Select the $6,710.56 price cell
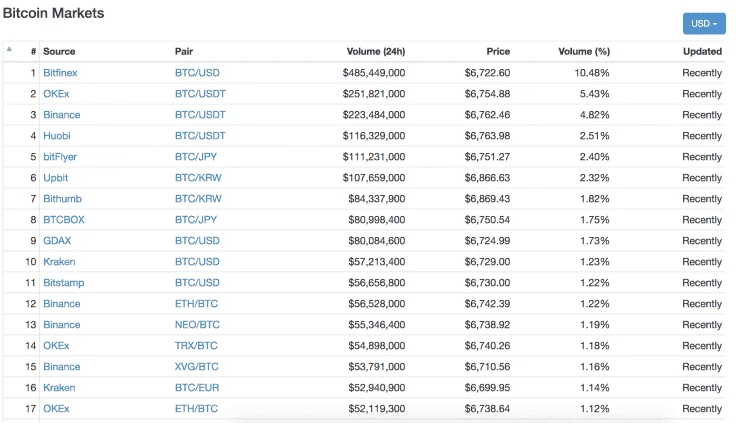This screenshot has height=423, width=736. point(487,367)
